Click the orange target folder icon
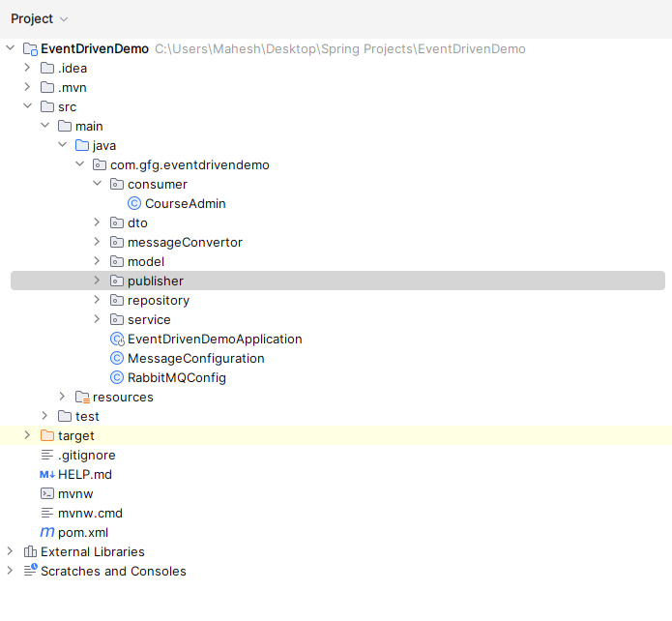Viewport: 672px width, 621px height. [x=47, y=435]
